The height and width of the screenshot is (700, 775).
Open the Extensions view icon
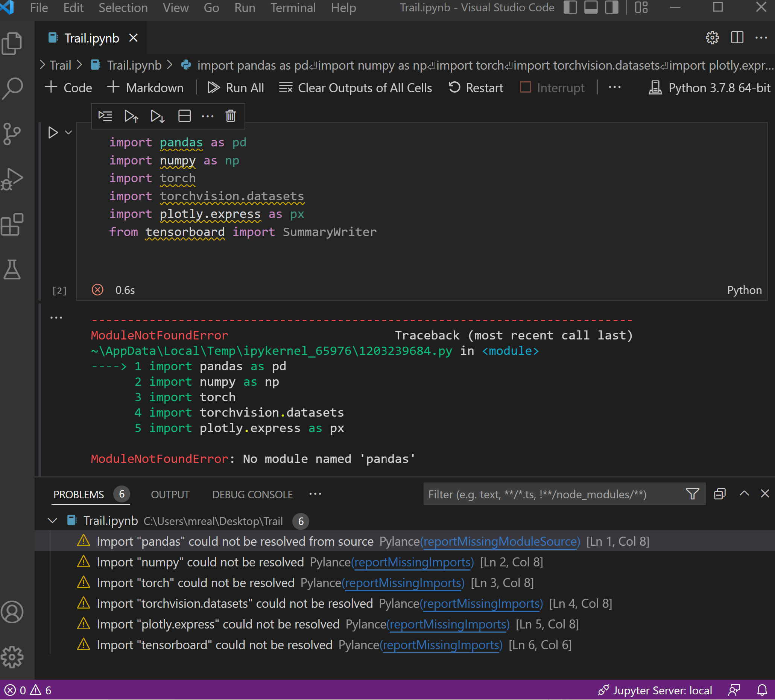(12, 224)
